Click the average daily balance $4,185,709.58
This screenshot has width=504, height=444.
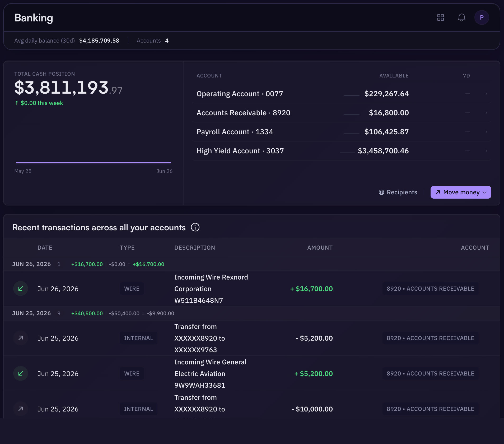(99, 40)
